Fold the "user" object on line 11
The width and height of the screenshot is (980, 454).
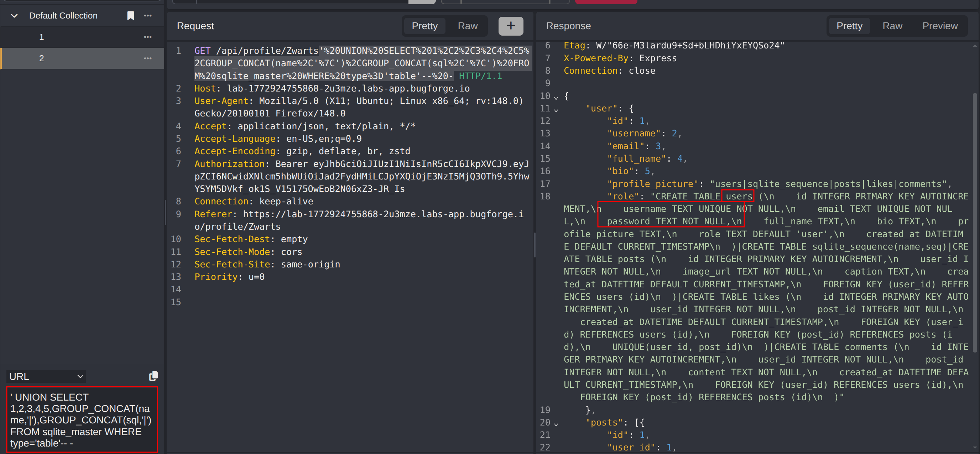(x=556, y=110)
